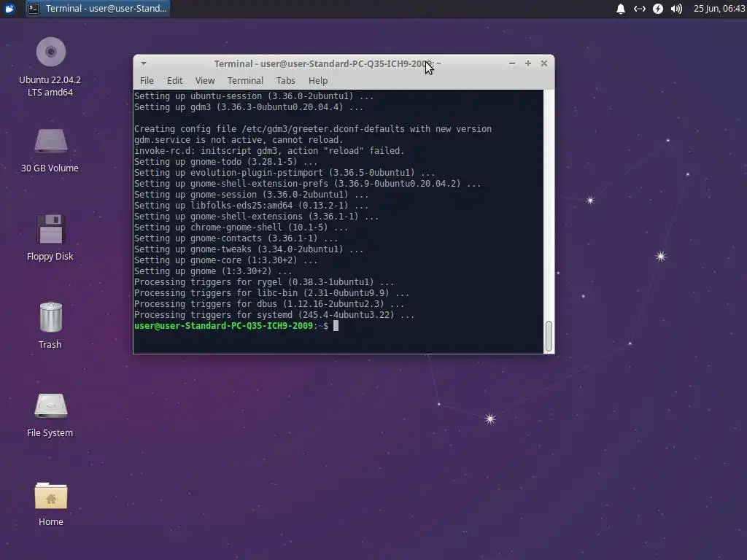Click the 'Setting up gnome-contacts' line
The width and height of the screenshot is (747, 560).
click(x=236, y=238)
